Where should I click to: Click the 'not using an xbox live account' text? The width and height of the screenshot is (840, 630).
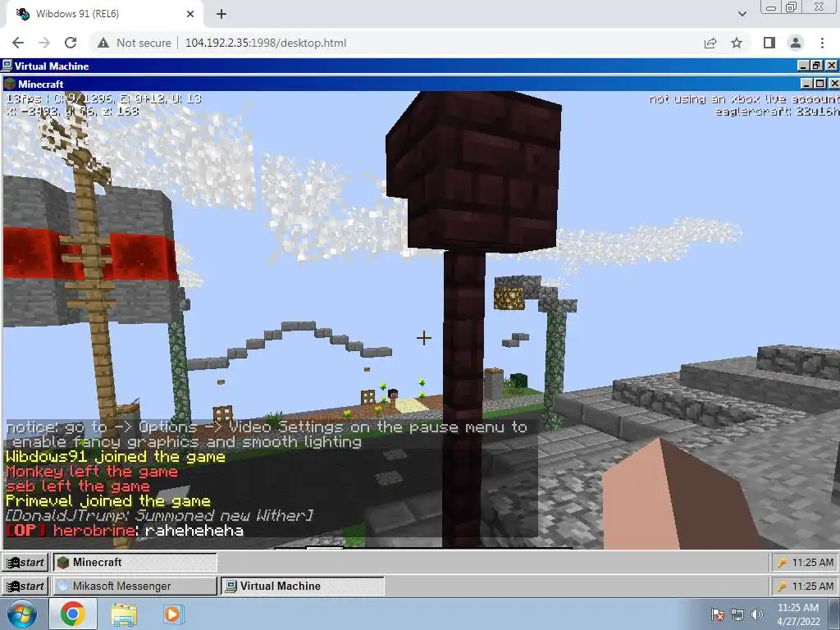pos(744,98)
